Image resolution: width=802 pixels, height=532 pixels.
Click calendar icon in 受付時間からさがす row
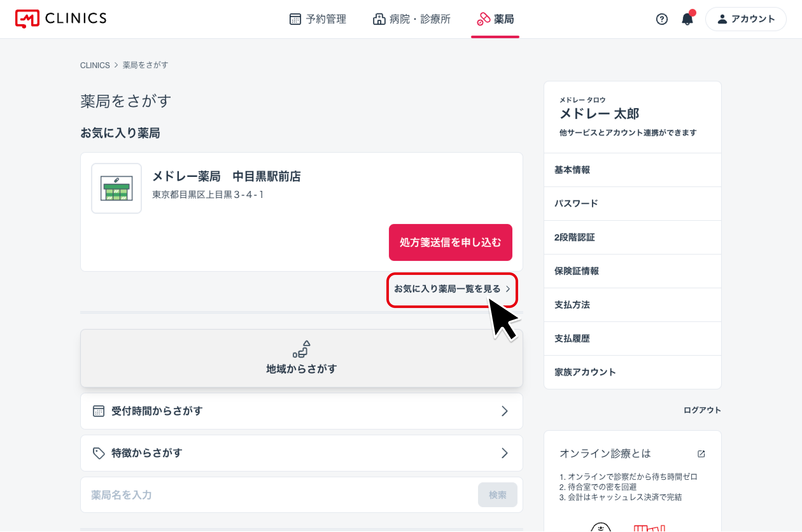pos(99,411)
